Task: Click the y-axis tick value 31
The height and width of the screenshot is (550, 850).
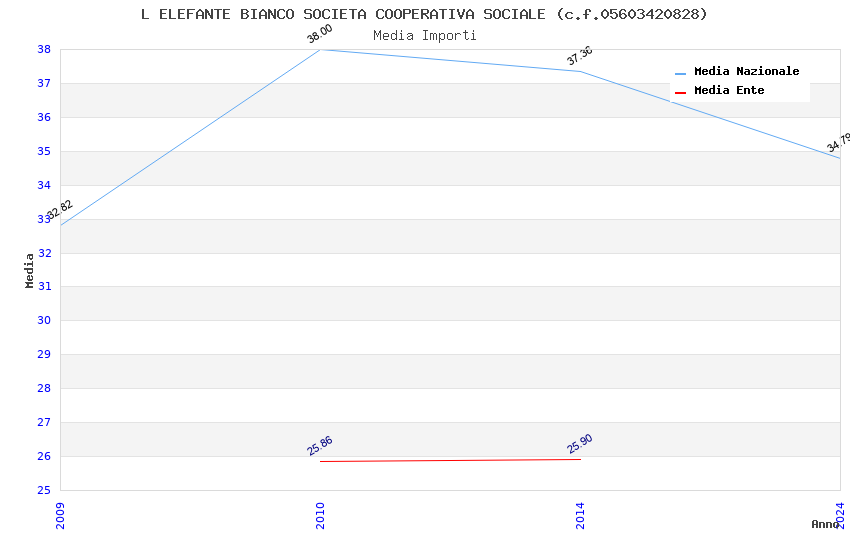Action: click(44, 286)
